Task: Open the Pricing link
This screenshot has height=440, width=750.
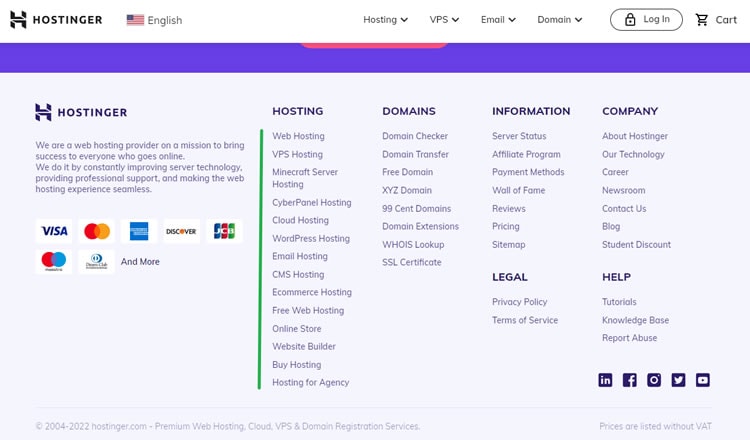Action: point(506,226)
